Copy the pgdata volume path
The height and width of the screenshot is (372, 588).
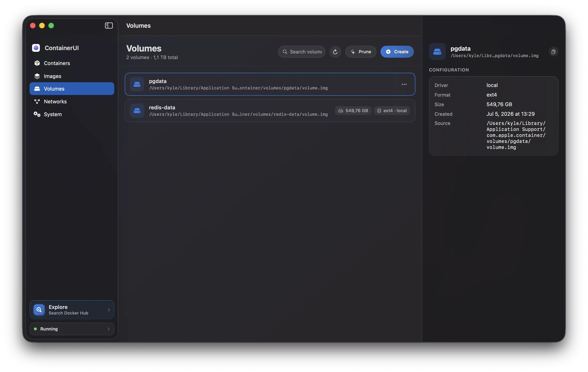tap(554, 51)
